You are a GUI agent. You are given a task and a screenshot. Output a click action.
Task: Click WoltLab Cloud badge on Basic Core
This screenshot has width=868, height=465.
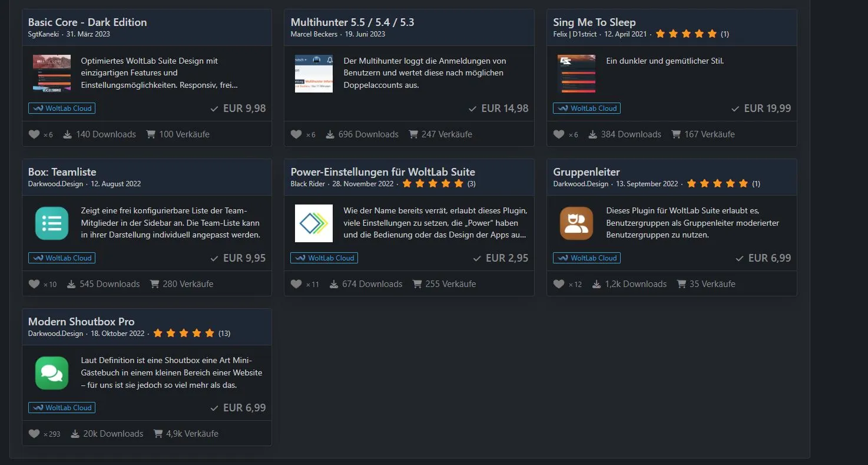tap(62, 108)
